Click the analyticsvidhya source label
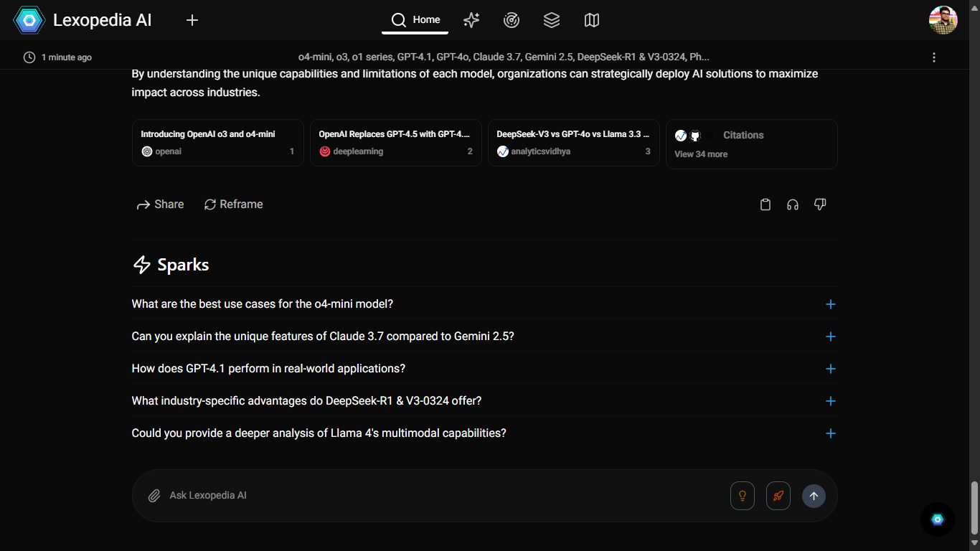The width and height of the screenshot is (980, 551). pos(540,151)
